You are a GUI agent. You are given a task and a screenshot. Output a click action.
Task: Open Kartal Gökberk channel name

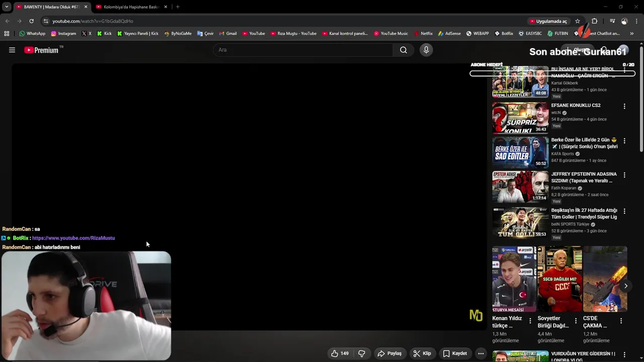565,83
